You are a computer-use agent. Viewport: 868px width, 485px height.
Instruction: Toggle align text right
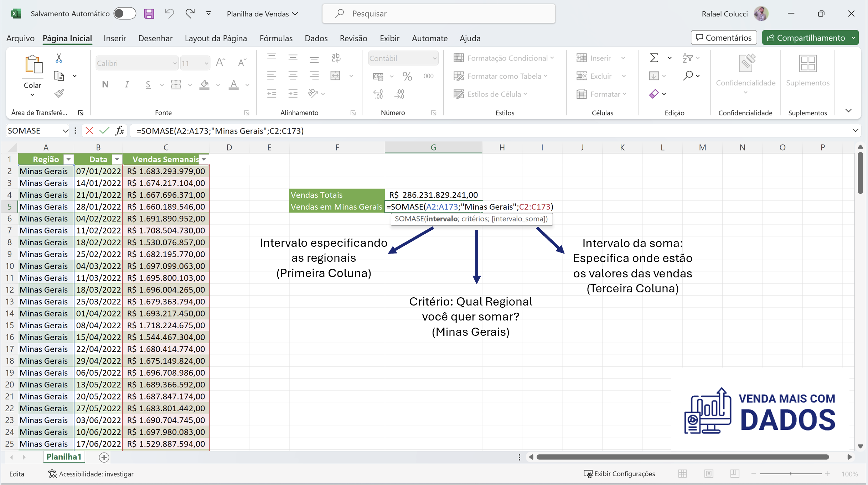(x=314, y=75)
